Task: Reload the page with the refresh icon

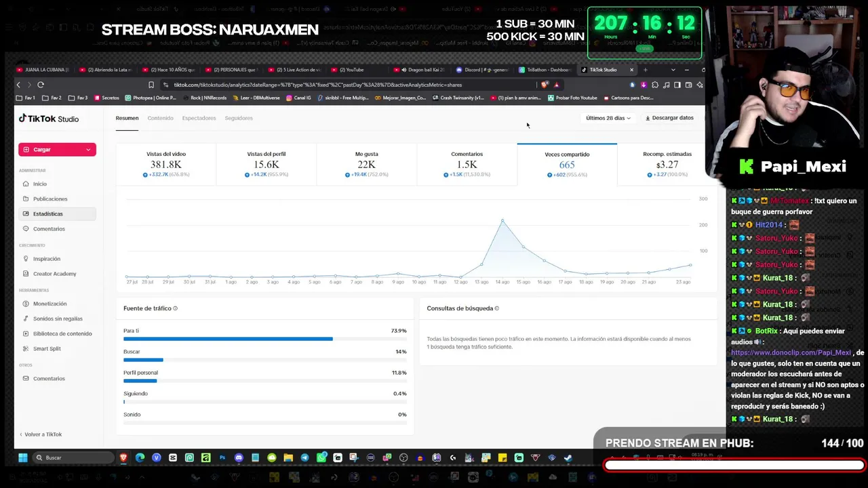Action: pos(41,85)
